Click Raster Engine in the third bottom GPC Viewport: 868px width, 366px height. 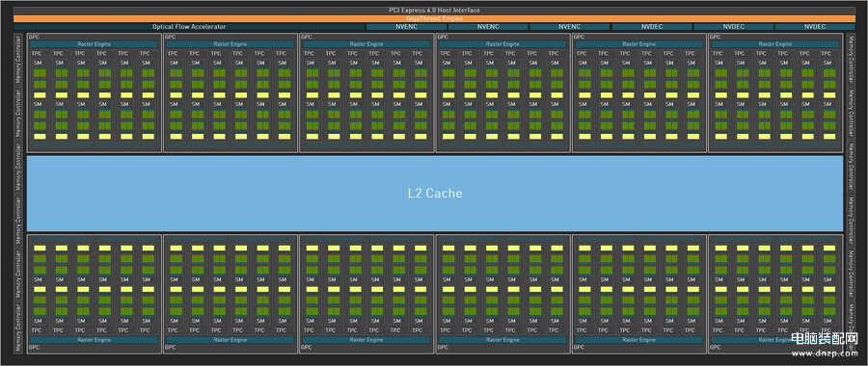pos(366,339)
